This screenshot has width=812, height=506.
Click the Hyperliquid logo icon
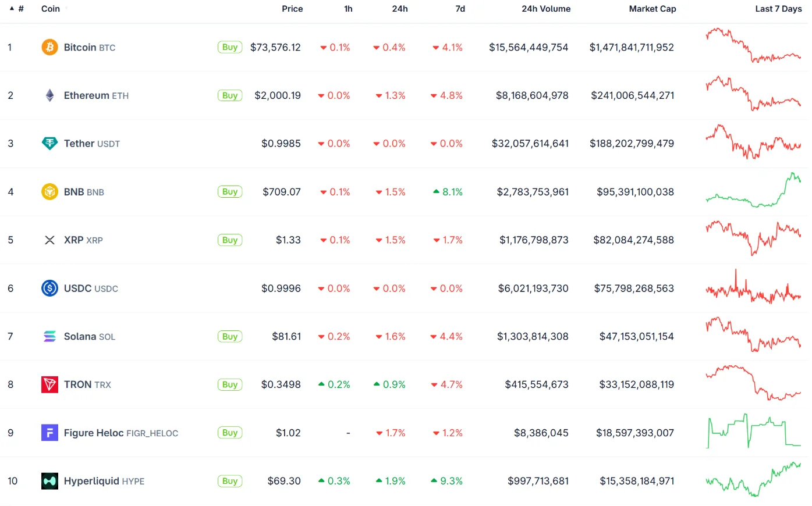click(49, 481)
